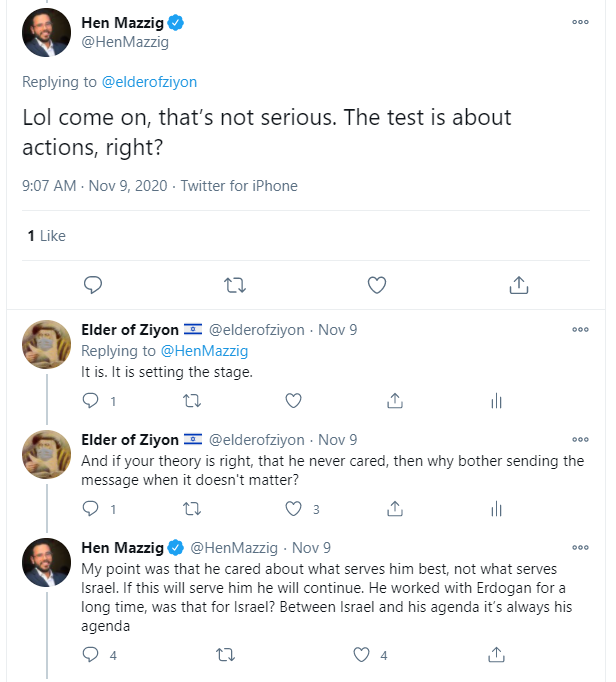Open Hen Mazzig's profile picture at top
This screenshot has width=616, height=682.
46,32
